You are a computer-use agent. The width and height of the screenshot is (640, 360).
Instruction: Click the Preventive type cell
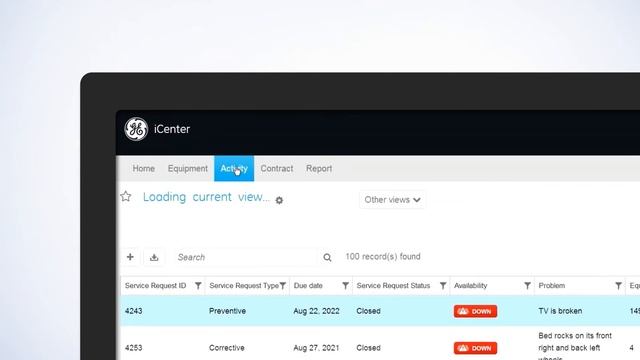tap(227, 311)
